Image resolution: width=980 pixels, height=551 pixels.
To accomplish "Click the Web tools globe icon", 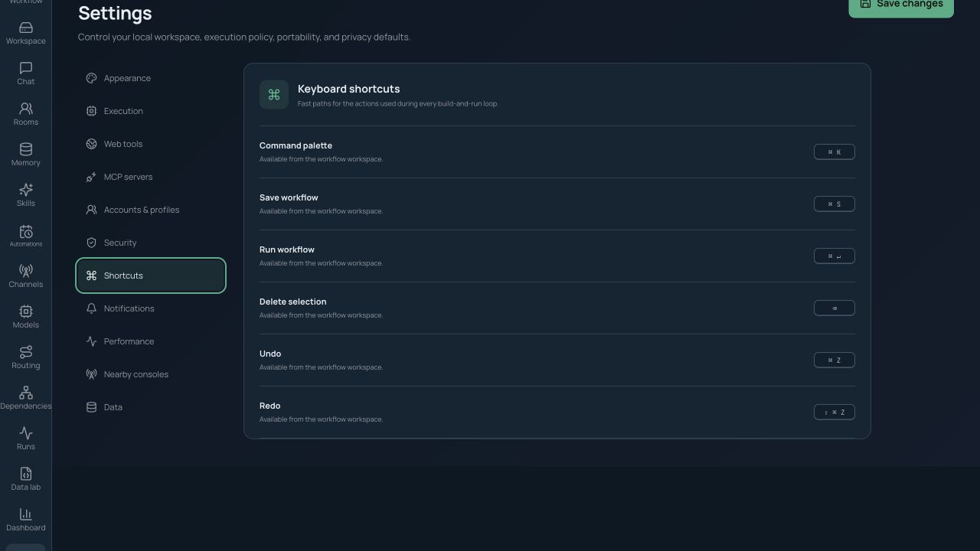I will coord(91,144).
